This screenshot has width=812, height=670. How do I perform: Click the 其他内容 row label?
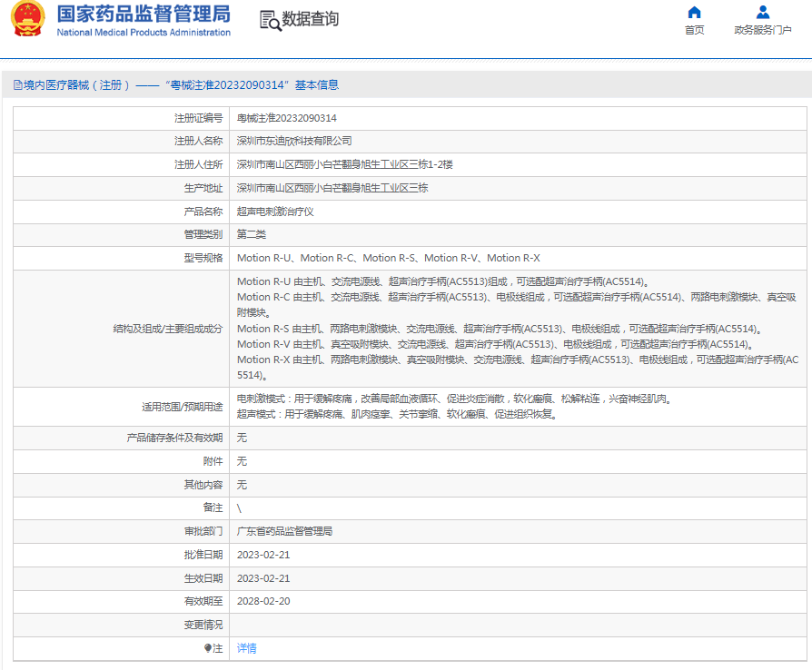[203, 485]
